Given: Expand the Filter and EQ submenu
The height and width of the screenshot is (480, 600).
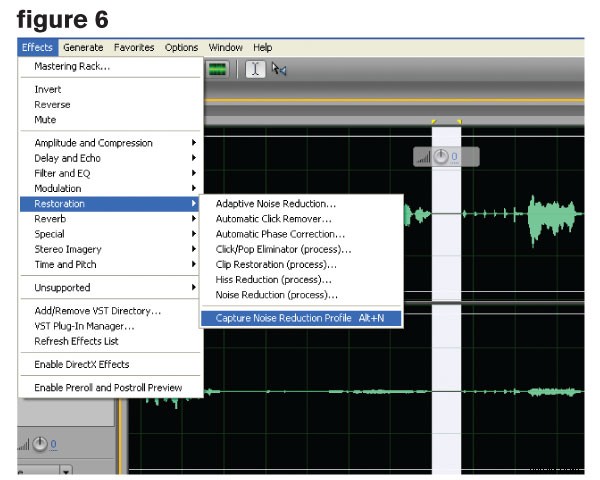Looking at the screenshot, I should [110, 173].
